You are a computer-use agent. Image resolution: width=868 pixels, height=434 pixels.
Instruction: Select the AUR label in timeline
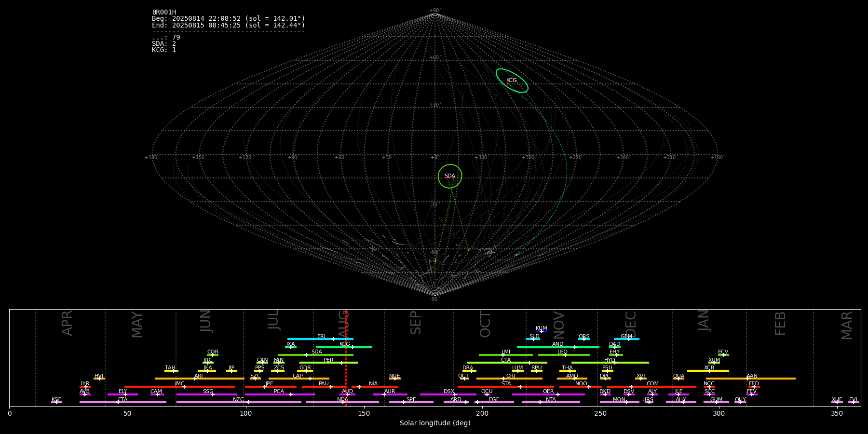[x=390, y=392]
